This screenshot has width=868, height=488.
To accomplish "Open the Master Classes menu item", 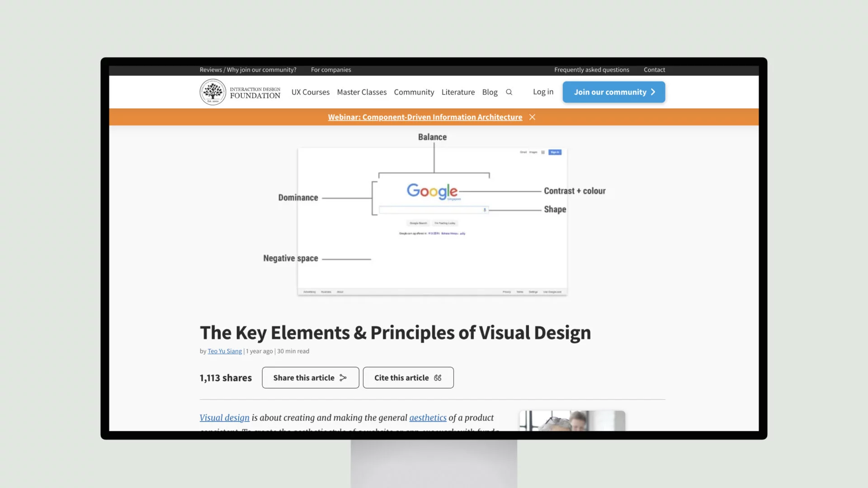I will 362,92.
